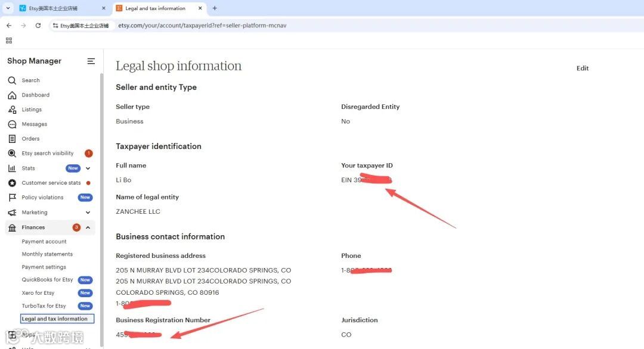Click the browser forward arrow
This screenshot has height=349, width=644.
click(x=23, y=26)
